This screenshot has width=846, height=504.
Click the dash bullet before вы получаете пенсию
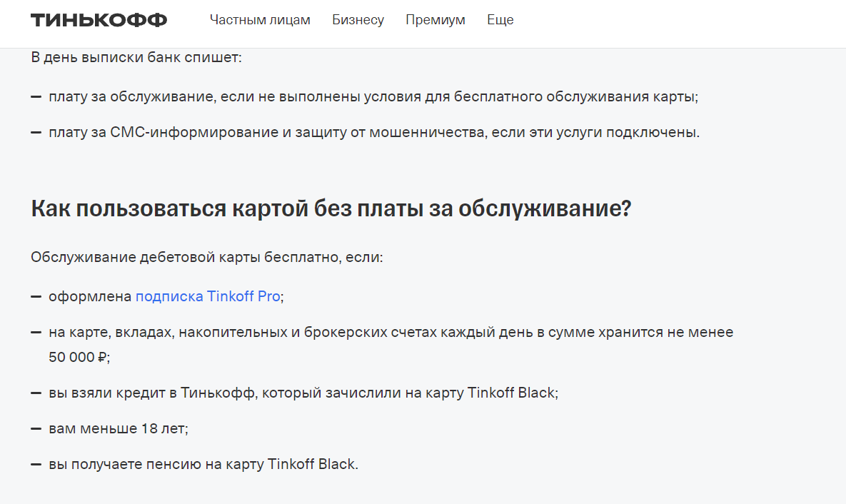[x=36, y=464]
